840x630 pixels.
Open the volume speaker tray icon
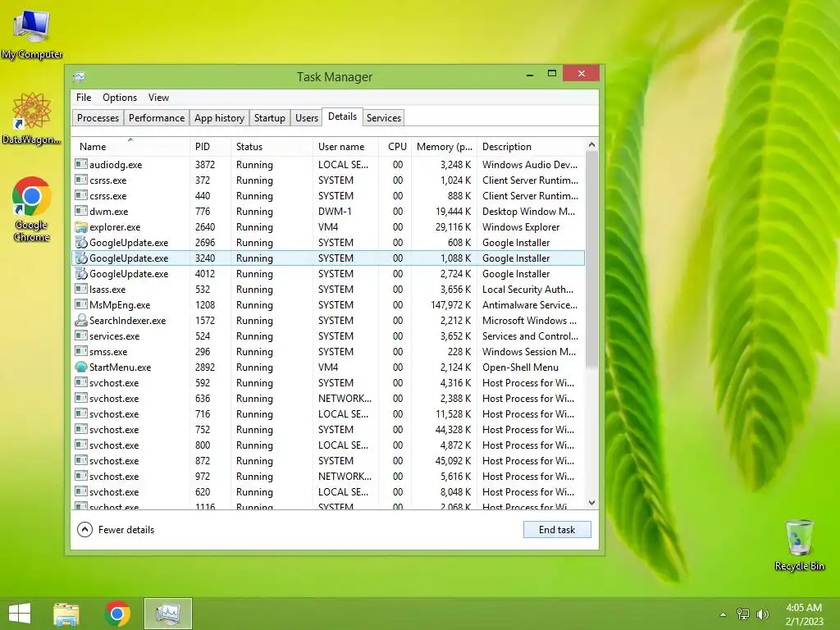coord(762,614)
